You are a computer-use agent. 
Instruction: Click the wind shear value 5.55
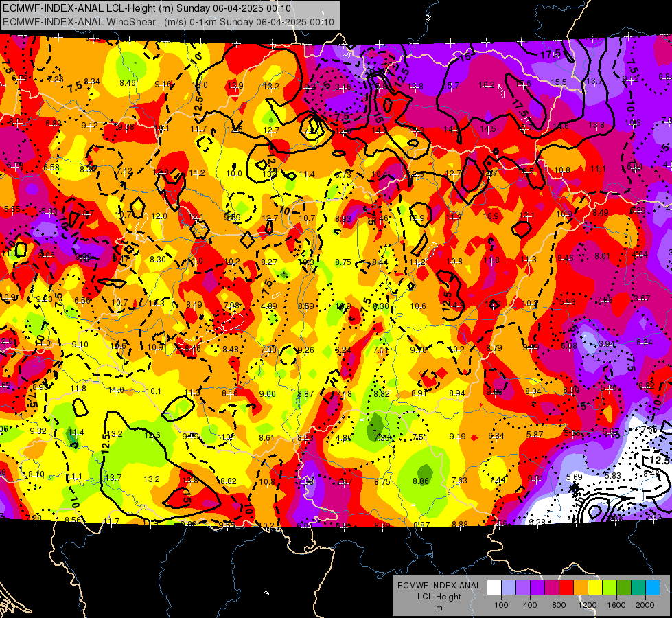pos(12,209)
